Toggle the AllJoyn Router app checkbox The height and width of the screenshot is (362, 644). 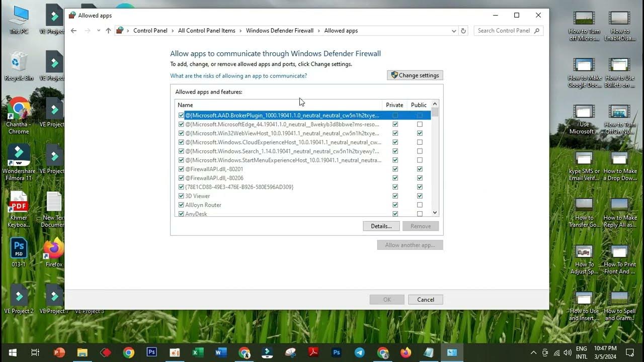[181, 205]
